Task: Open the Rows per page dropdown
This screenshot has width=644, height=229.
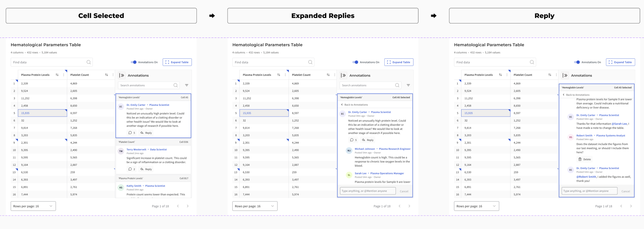Action: (x=33, y=206)
